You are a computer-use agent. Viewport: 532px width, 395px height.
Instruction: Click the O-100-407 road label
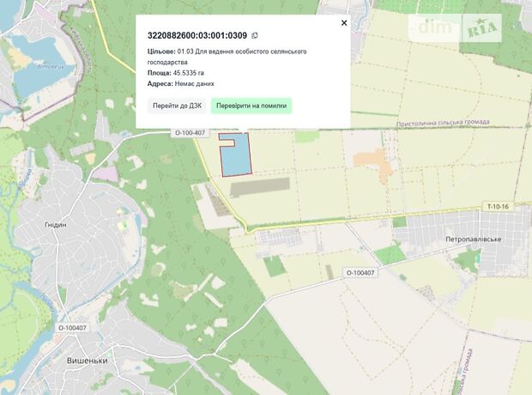(190, 133)
